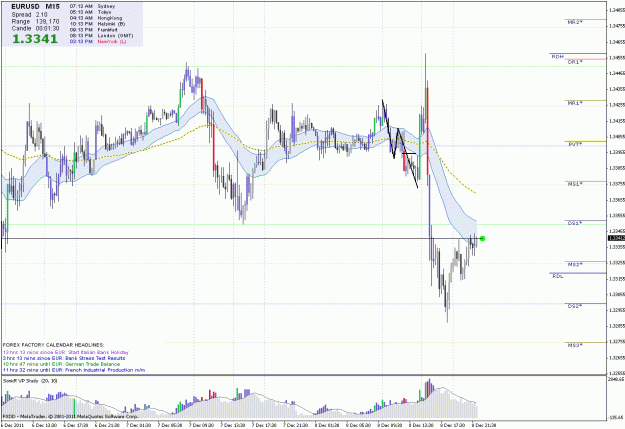The image size is (625, 429).
Task: Click the DR1* level label
Action: point(575,62)
